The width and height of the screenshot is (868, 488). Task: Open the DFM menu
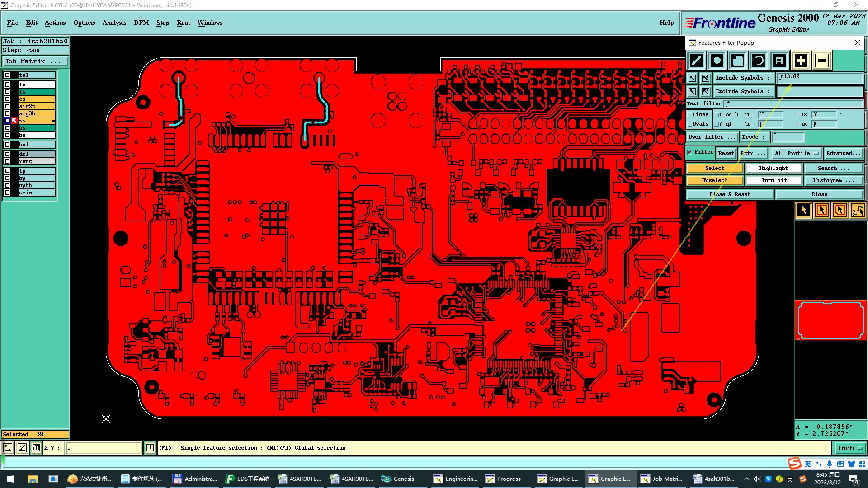click(x=141, y=23)
